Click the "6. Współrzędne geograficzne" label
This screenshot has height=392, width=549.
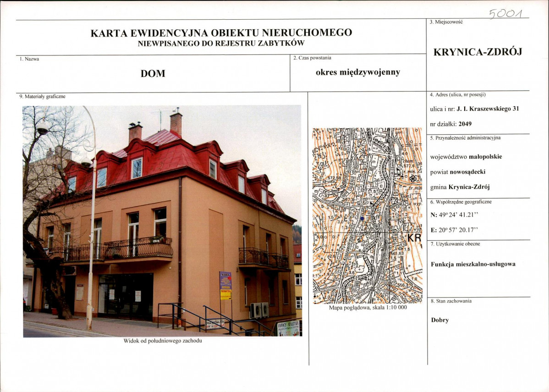click(461, 202)
